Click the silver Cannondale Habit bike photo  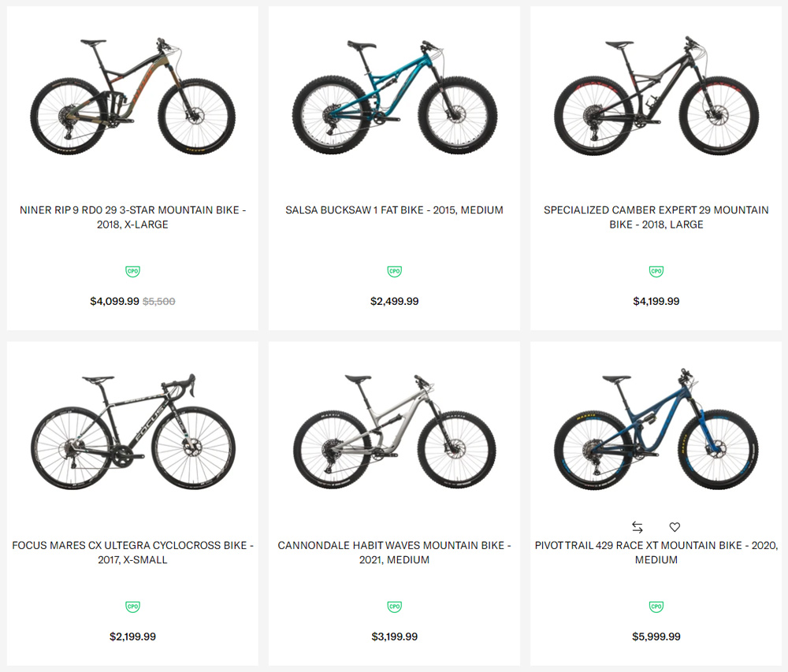pyautogui.click(x=394, y=432)
